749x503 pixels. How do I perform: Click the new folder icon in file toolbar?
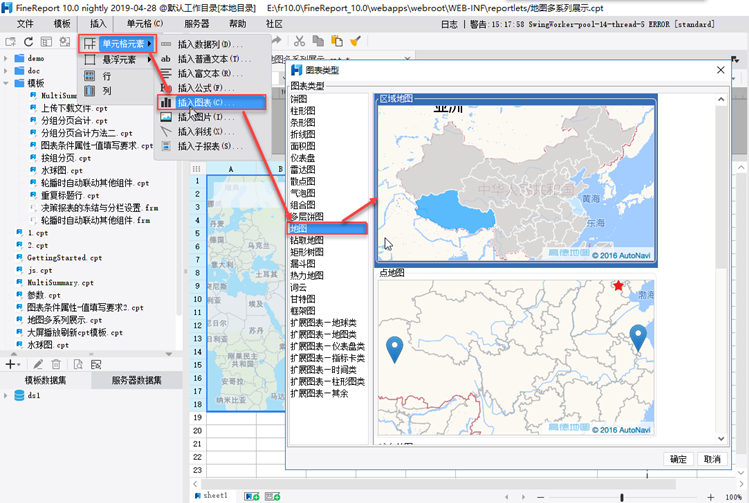click(11, 42)
